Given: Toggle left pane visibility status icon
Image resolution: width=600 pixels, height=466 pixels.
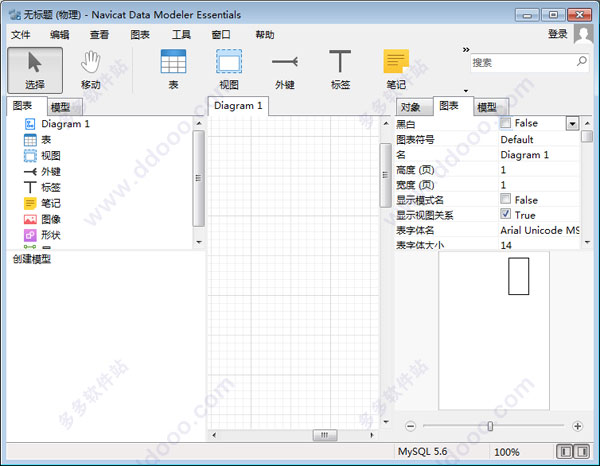Looking at the screenshot, I should [x=565, y=452].
